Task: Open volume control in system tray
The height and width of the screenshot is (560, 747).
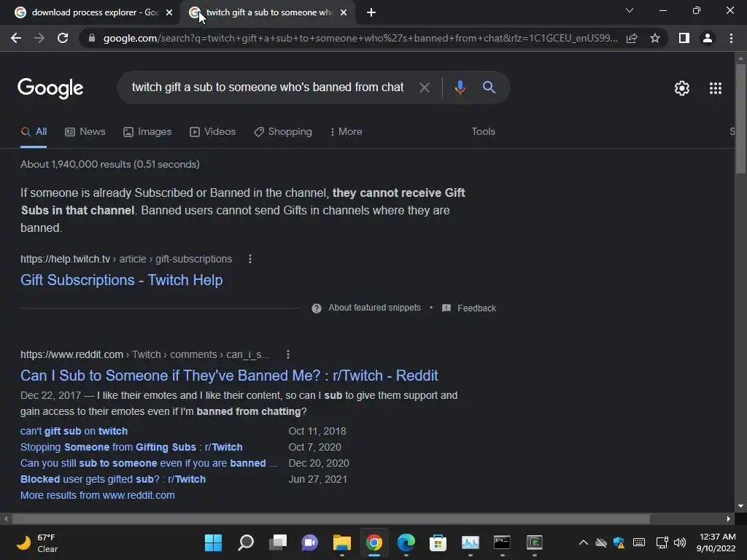Action: click(x=680, y=542)
